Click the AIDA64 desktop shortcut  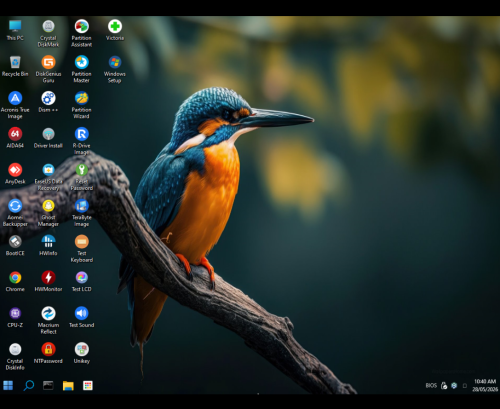pyautogui.click(x=15, y=137)
